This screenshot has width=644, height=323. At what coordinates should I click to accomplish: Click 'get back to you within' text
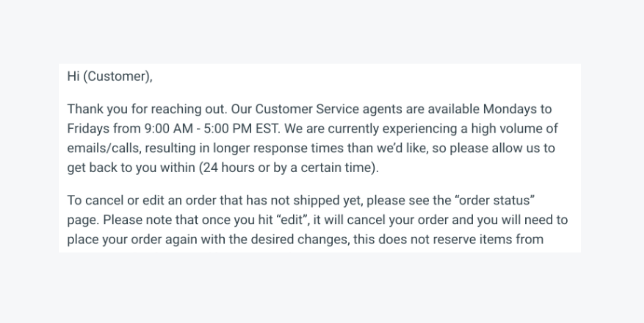point(131,168)
